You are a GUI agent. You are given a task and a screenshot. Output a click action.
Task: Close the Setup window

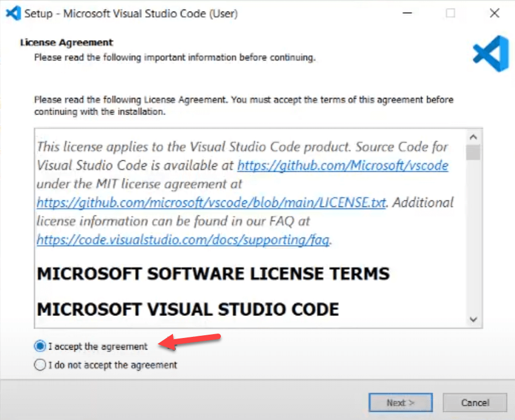pos(494,13)
